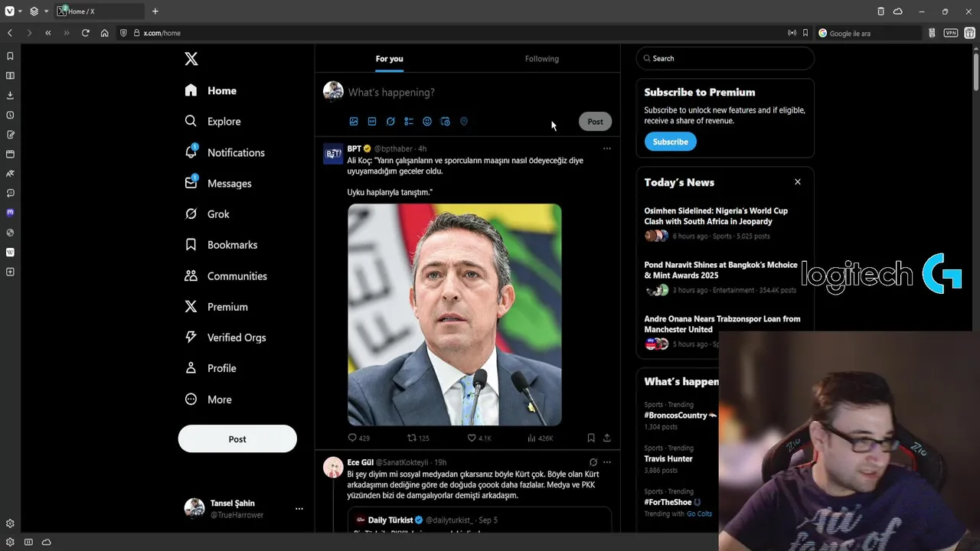Go to Explore in the X sidebar
980x551 pixels.
point(213,121)
